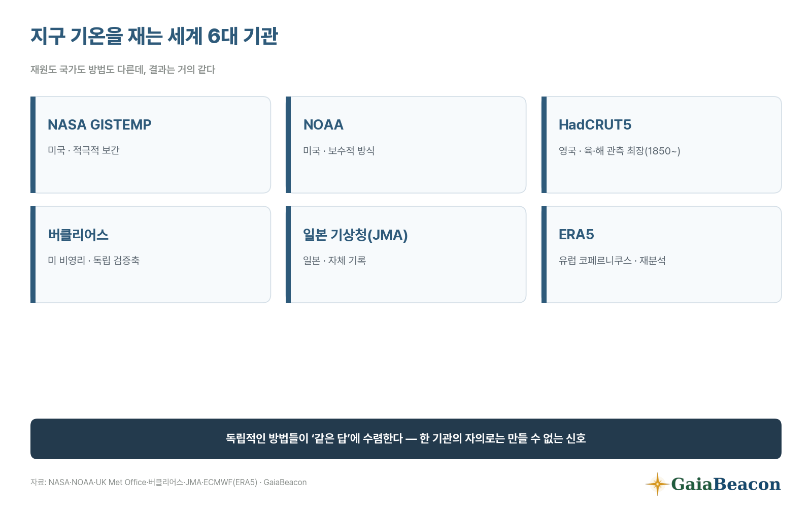The image size is (812, 508).
Task: Click the title 지구 기온을 재는 세계 6대 기관
Action: click(x=154, y=36)
